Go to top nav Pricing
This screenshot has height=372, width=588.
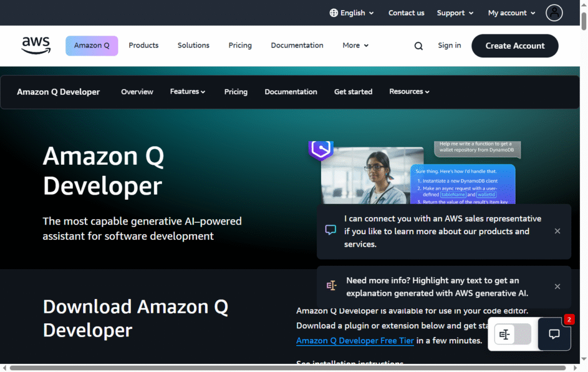tap(240, 45)
